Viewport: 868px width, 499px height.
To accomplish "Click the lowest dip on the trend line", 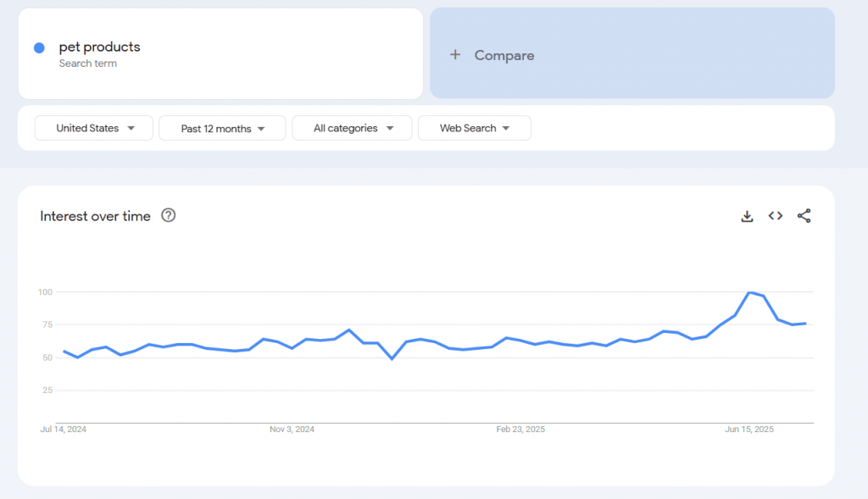I will point(392,358).
